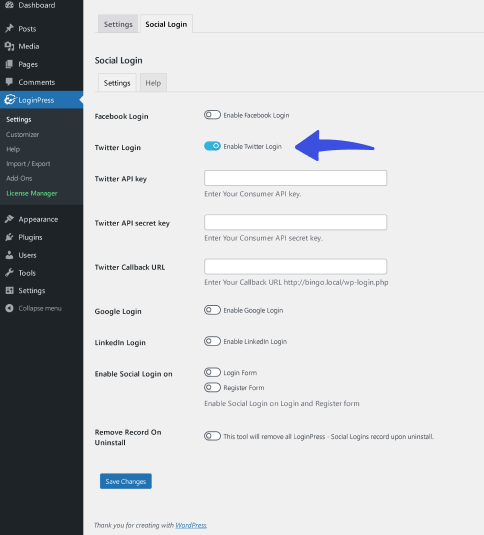Switch to the top Settings tab
Screen dimensions: 484x535
(x=118, y=24)
